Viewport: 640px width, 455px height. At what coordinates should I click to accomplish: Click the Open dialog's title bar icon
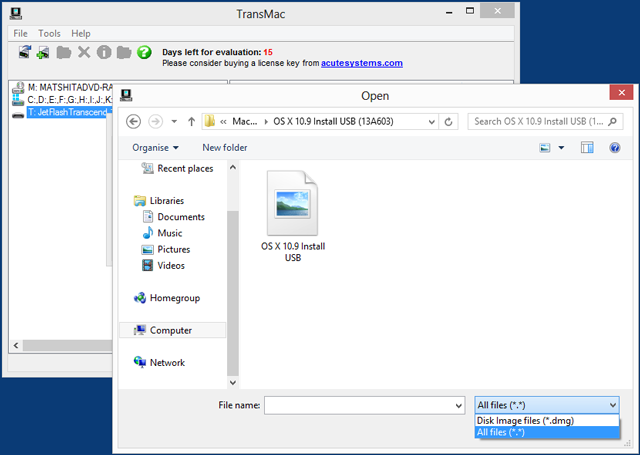click(126, 95)
